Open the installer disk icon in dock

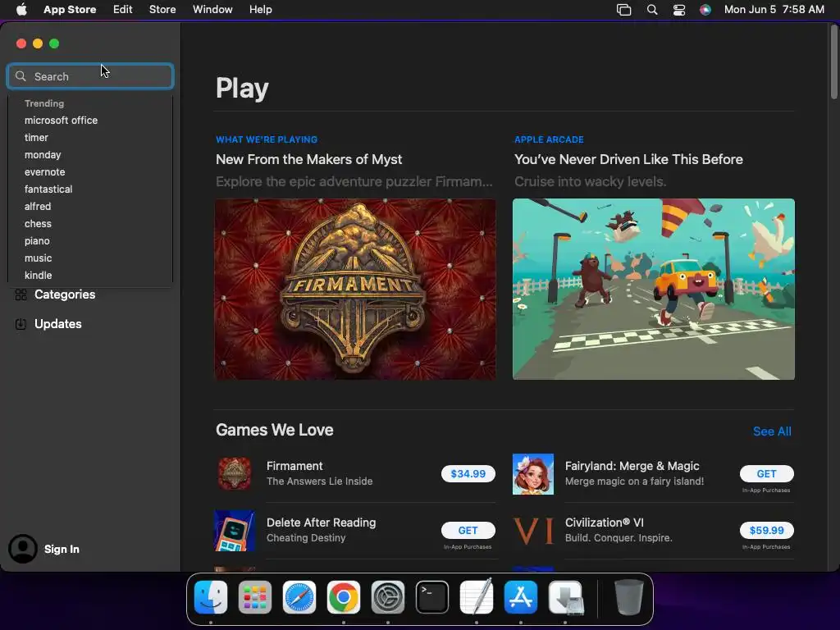point(565,597)
